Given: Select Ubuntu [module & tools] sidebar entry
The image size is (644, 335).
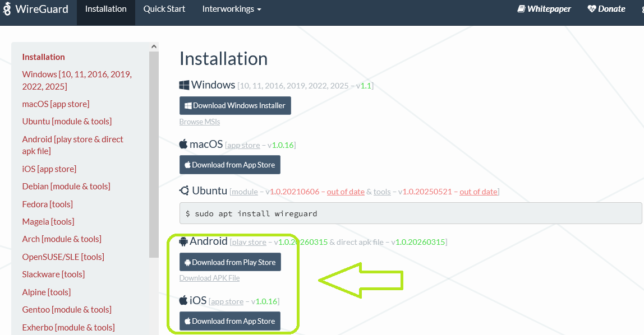Looking at the screenshot, I should point(67,122).
